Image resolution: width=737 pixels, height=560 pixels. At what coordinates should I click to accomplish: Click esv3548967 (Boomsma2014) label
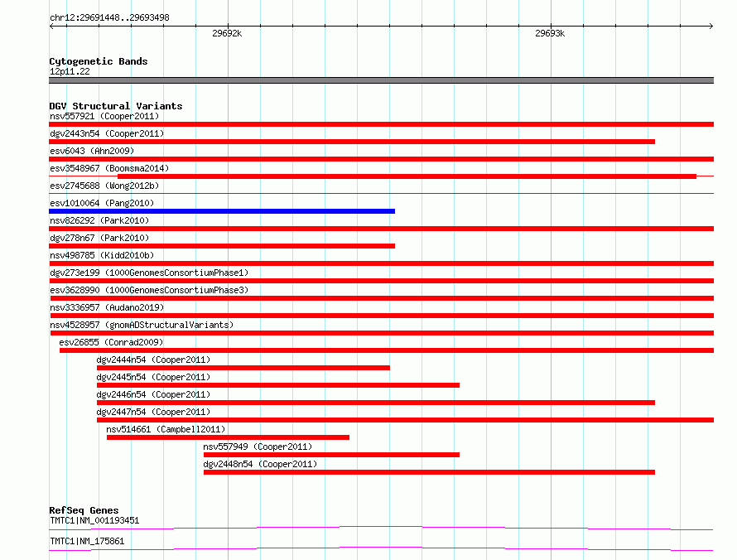[x=109, y=168]
